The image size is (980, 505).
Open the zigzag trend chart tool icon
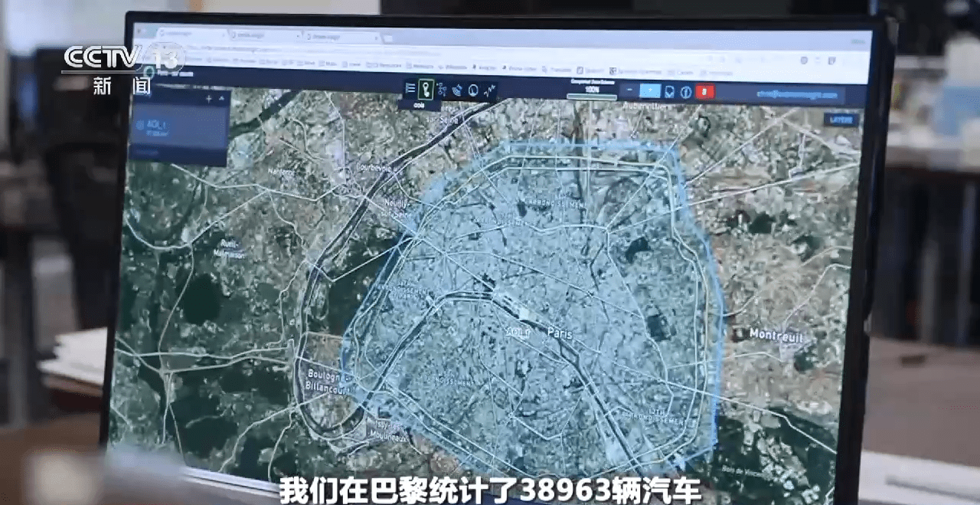[490, 90]
